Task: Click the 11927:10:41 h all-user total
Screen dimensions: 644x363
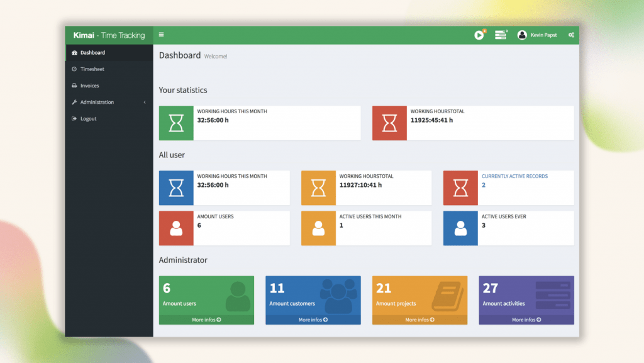Action: pyautogui.click(x=360, y=185)
